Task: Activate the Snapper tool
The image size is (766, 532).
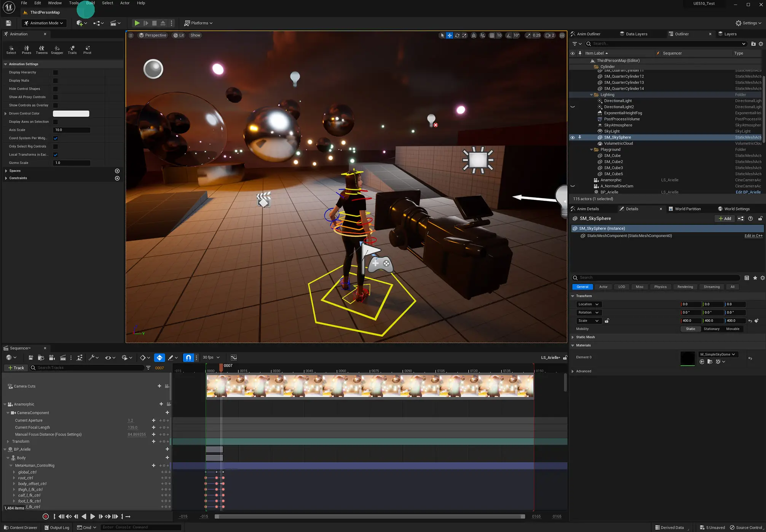Action: tap(57, 50)
